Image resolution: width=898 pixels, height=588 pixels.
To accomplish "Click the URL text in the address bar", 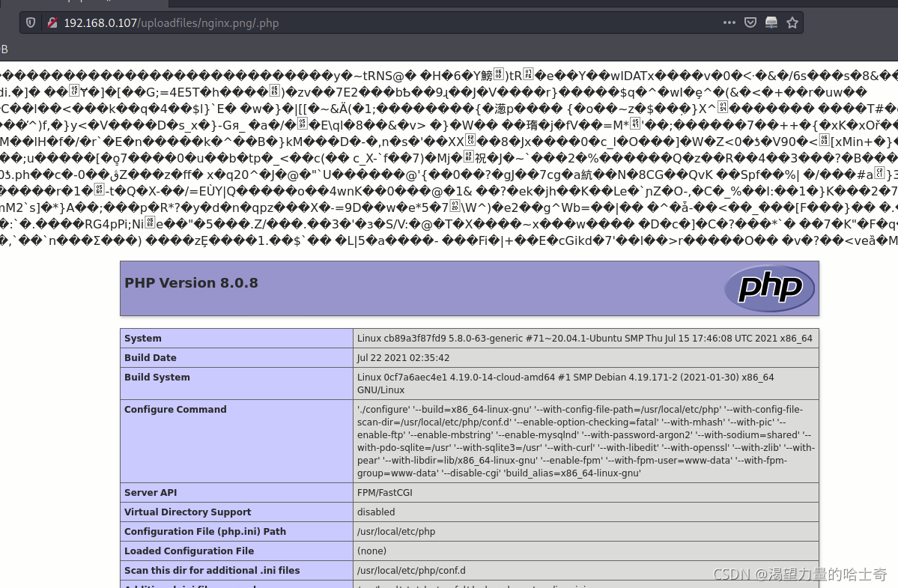I will (x=172, y=23).
